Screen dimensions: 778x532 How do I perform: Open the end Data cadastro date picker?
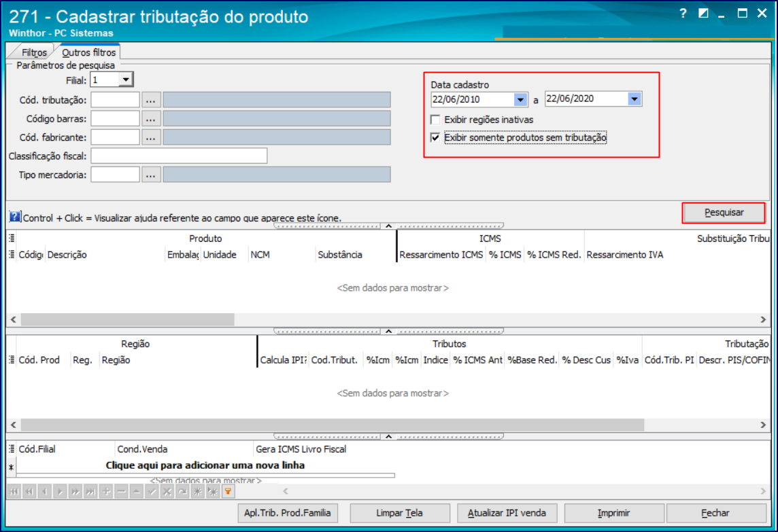[634, 99]
